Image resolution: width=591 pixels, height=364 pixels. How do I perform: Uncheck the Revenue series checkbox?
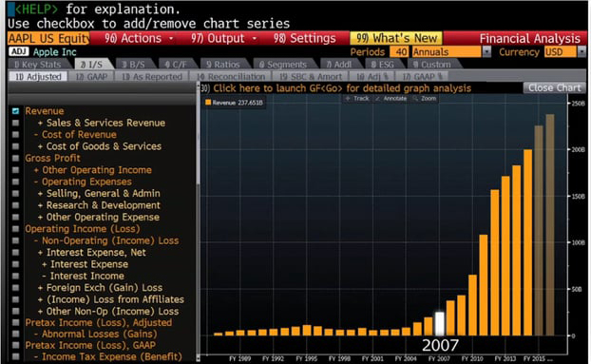tap(15, 111)
